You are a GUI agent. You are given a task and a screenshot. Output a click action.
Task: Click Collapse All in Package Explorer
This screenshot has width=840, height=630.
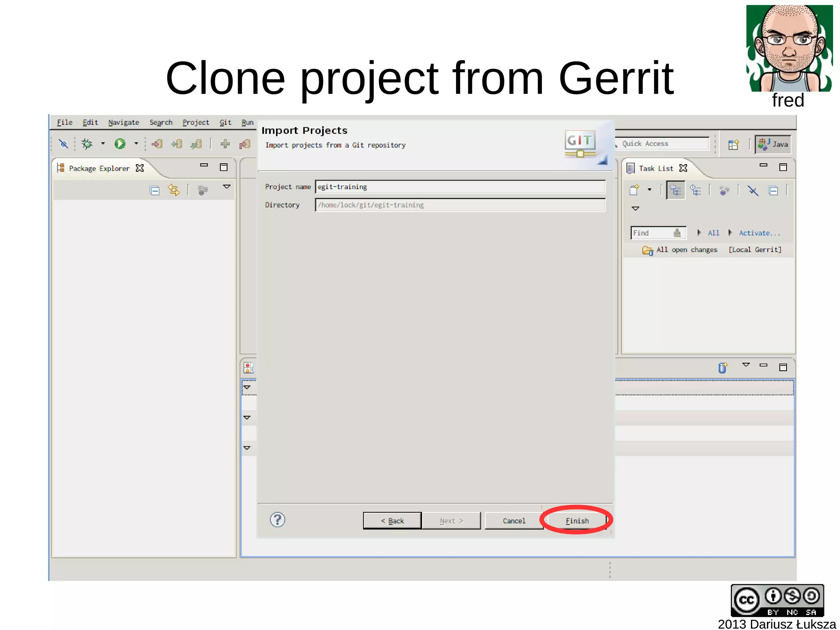coord(155,190)
